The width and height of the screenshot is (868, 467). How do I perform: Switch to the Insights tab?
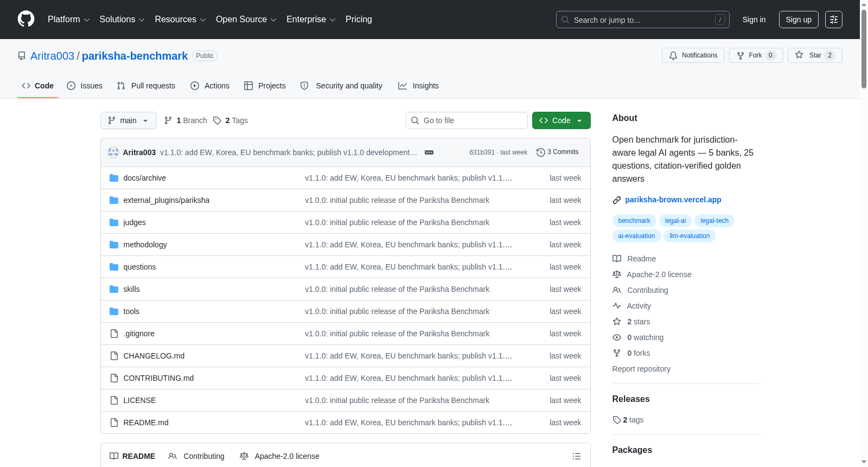[418, 86]
